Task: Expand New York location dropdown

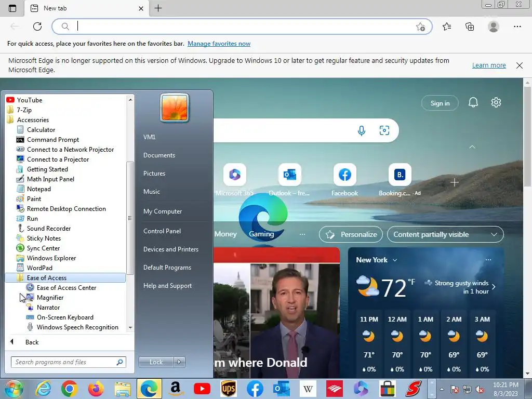Action: point(395,260)
